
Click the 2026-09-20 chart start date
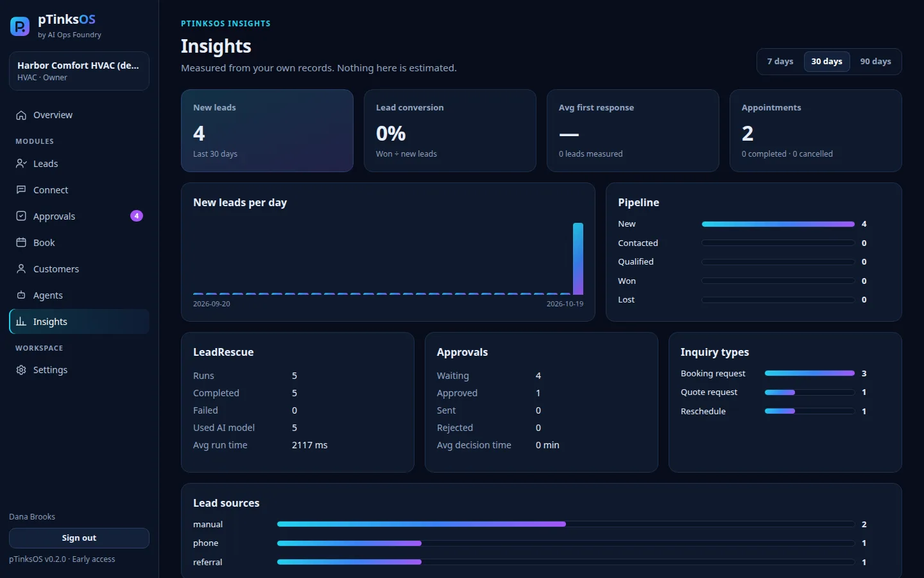[212, 304]
